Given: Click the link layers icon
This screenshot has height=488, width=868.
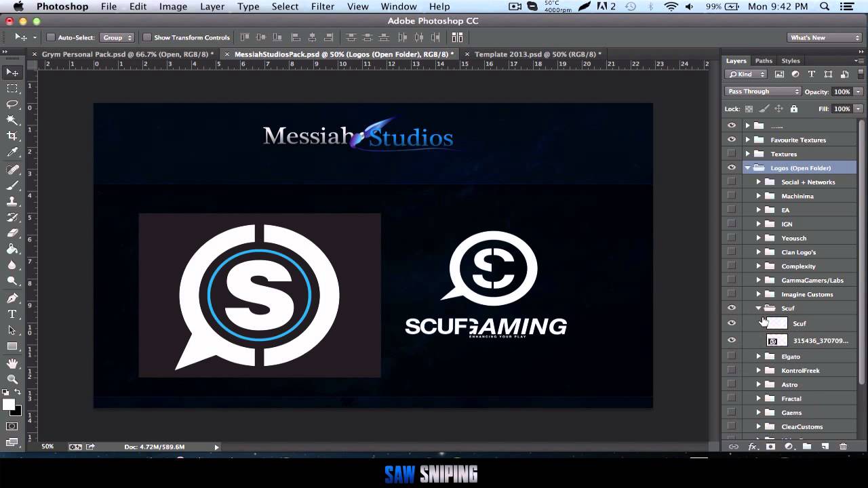Looking at the screenshot, I should pyautogui.click(x=734, y=447).
